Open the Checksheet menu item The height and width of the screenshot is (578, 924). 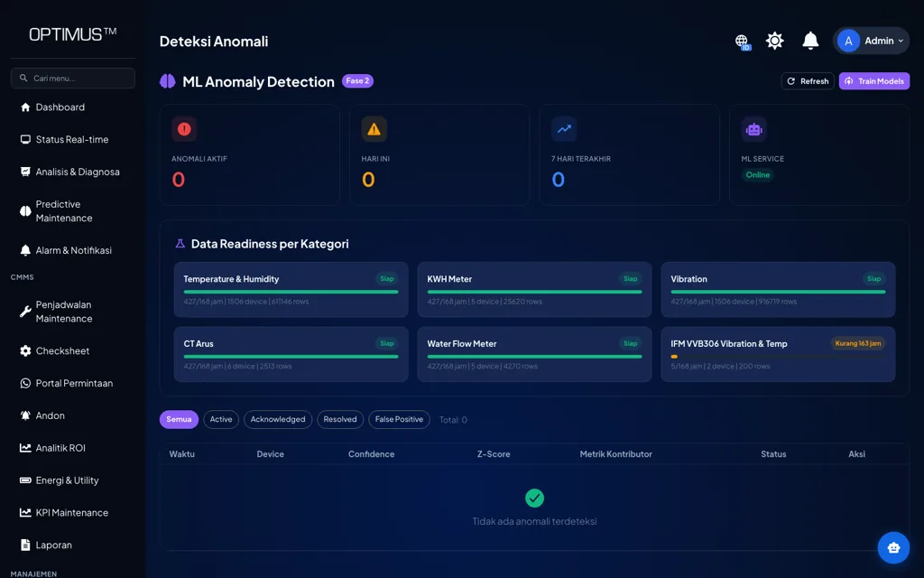point(62,351)
